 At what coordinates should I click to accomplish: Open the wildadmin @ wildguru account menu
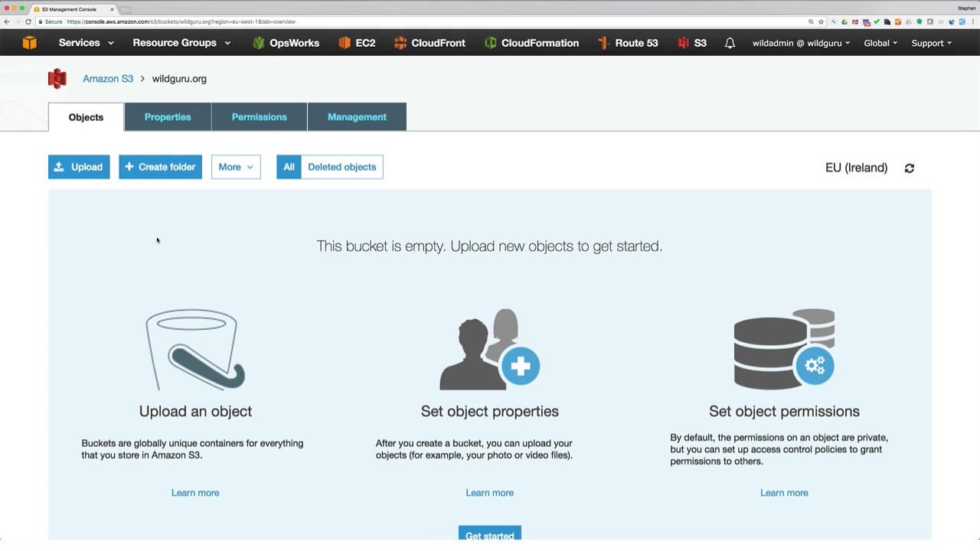tap(801, 43)
